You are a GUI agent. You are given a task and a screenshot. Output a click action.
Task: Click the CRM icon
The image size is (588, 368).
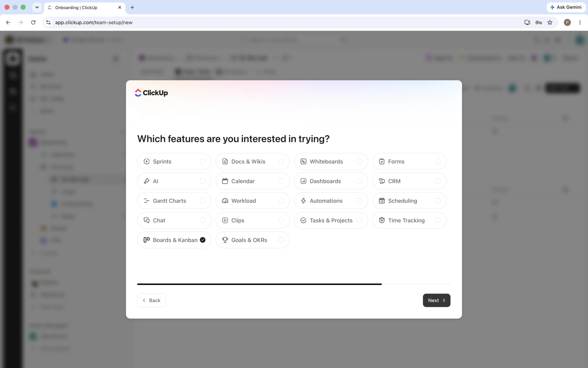382,181
